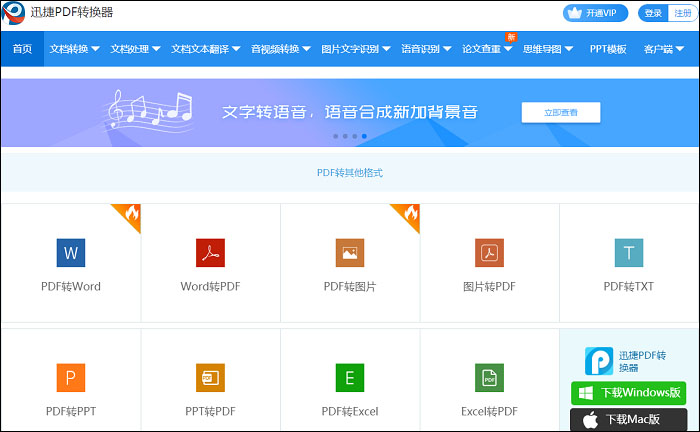Click the 登录 button

pyautogui.click(x=653, y=13)
